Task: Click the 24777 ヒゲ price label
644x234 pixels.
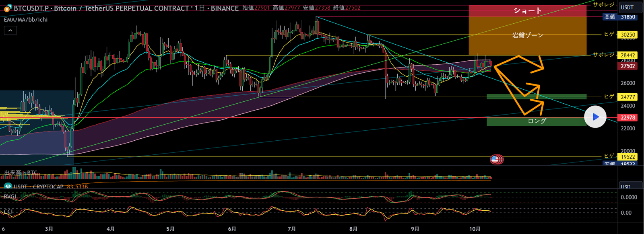Action: 627,97
